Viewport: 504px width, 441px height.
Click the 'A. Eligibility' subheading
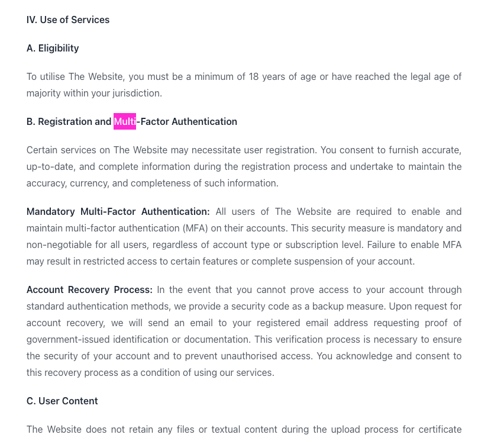pyautogui.click(x=53, y=49)
